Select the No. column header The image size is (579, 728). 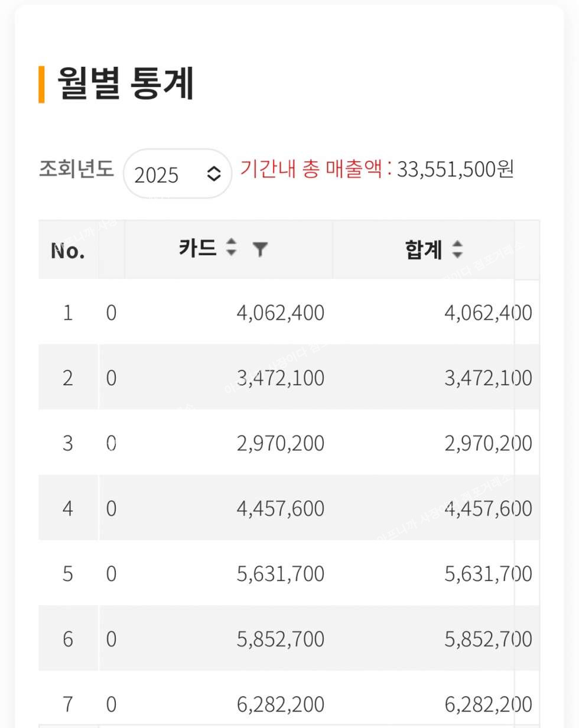pyautogui.click(x=68, y=251)
